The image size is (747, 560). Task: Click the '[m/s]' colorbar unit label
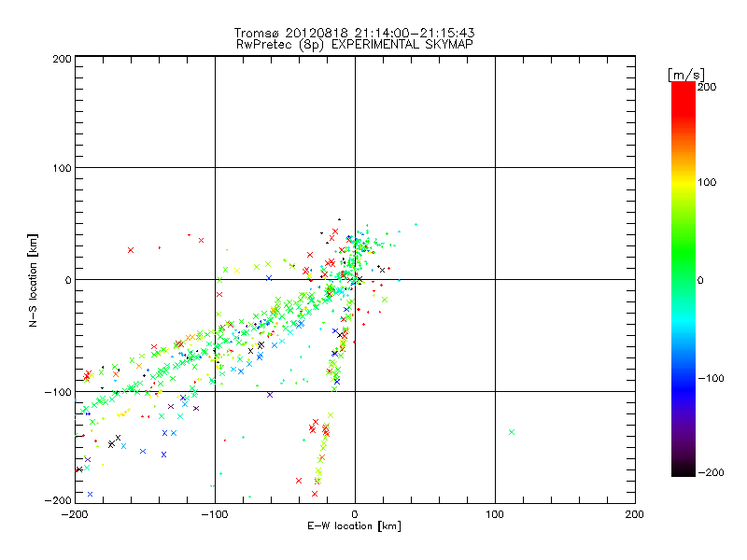[x=686, y=75]
